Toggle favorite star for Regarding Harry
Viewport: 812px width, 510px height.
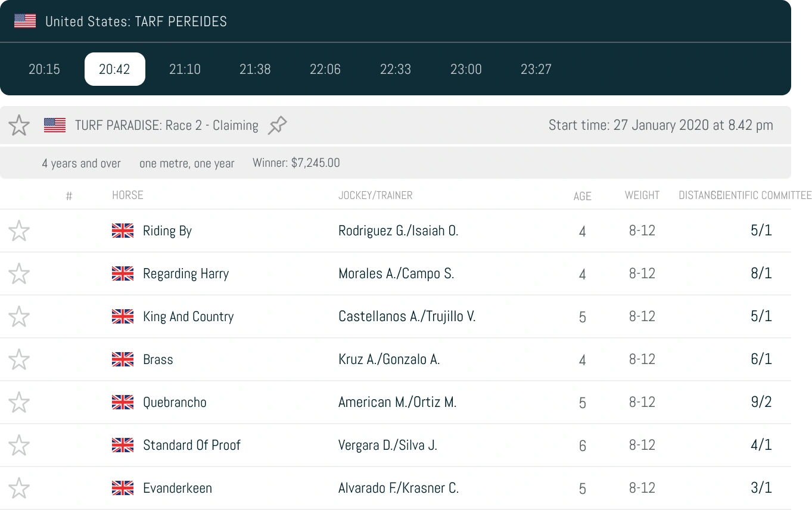point(19,273)
